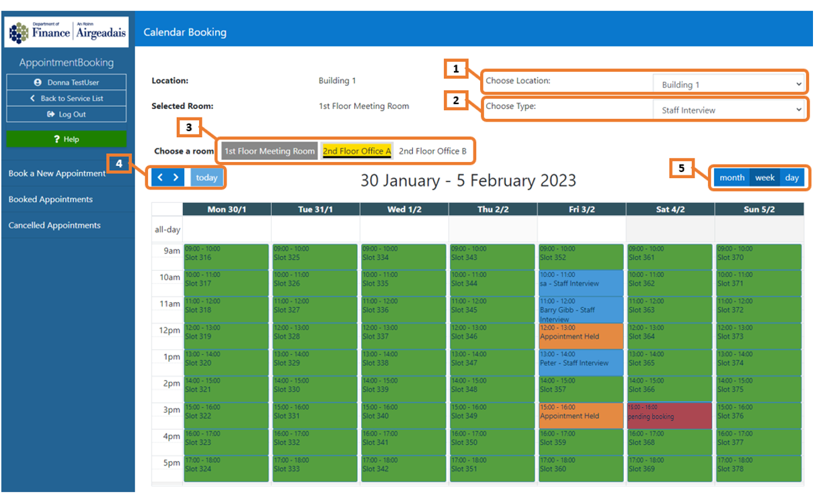Screen dimensions: 815x504
Task: Open Donna TestUser profile button
Action: (x=67, y=82)
